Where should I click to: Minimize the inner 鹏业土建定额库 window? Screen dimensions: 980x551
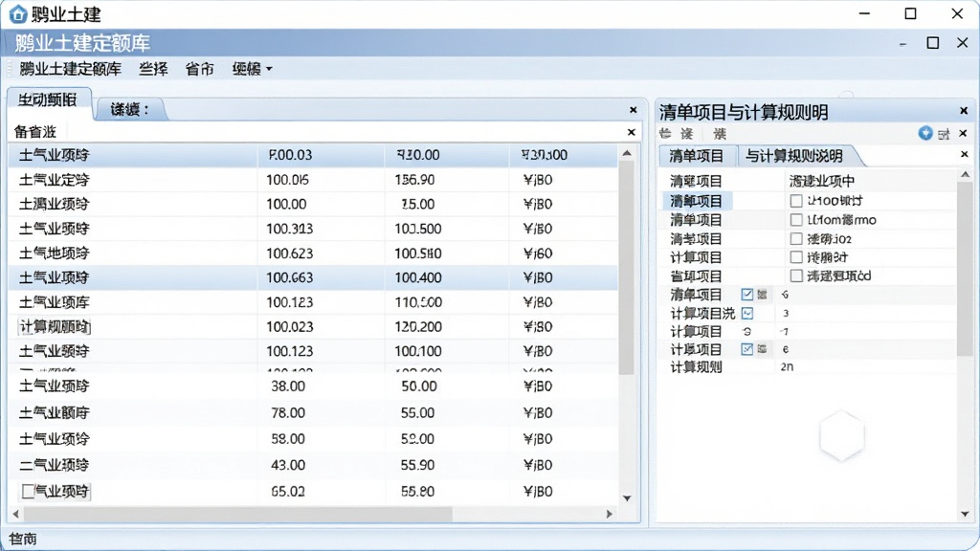pos(903,44)
